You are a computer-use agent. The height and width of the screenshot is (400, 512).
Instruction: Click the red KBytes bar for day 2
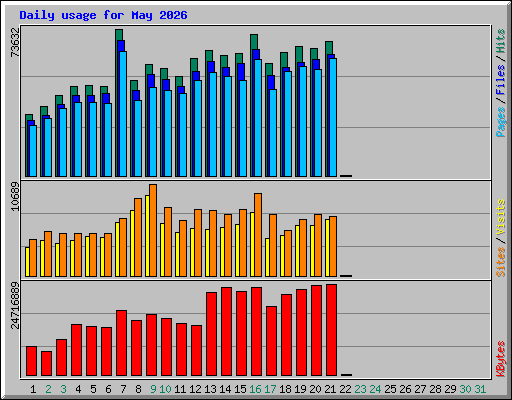47,364
